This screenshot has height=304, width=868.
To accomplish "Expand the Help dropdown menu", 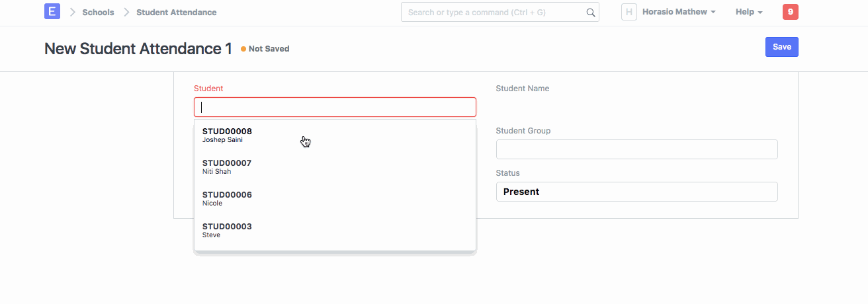I will [x=749, y=13].
